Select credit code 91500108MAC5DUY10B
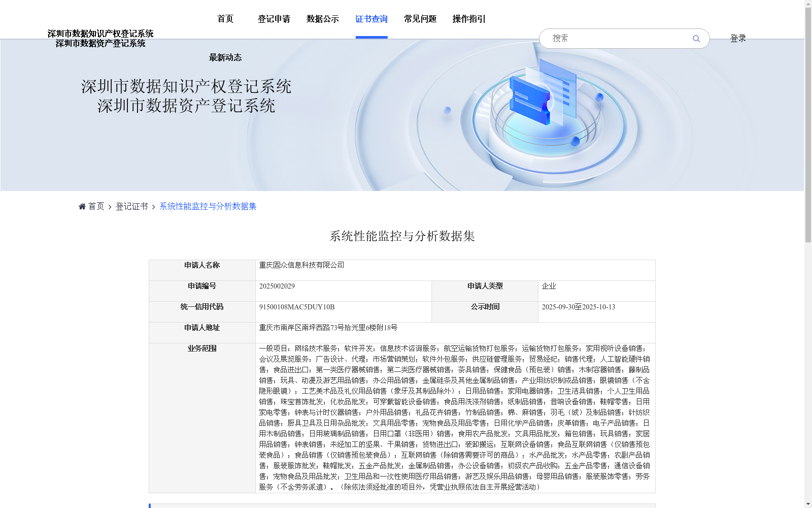 [x=297, y=307]
